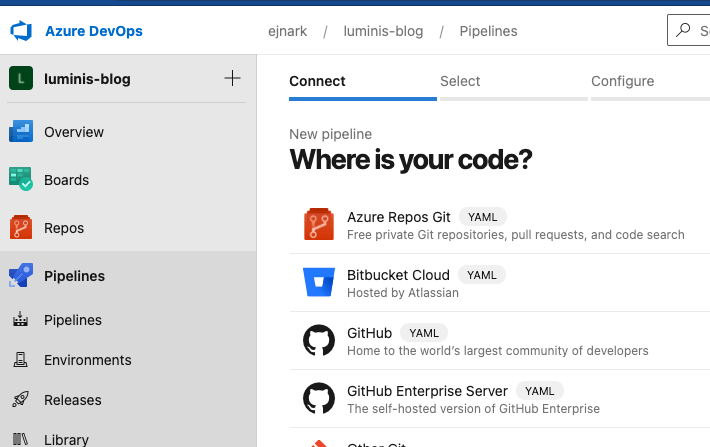Screen dimensions: 710x447
Task: Navigate to Boards
Action: [67, 180]
